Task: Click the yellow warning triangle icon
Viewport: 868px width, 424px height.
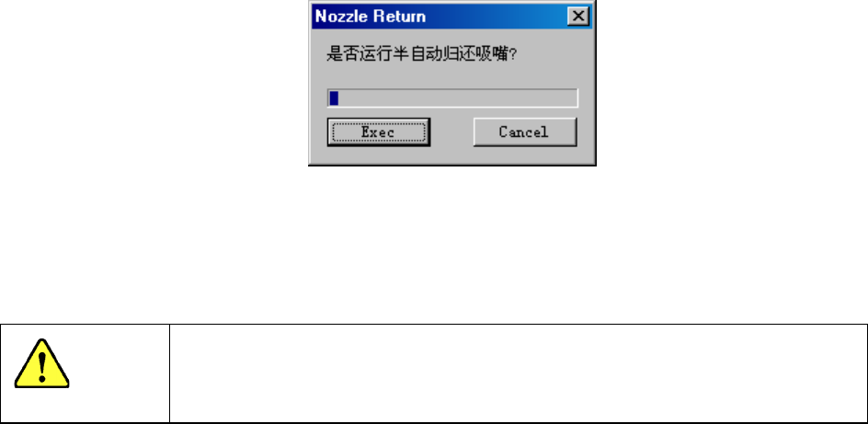Action: point(41,363)
